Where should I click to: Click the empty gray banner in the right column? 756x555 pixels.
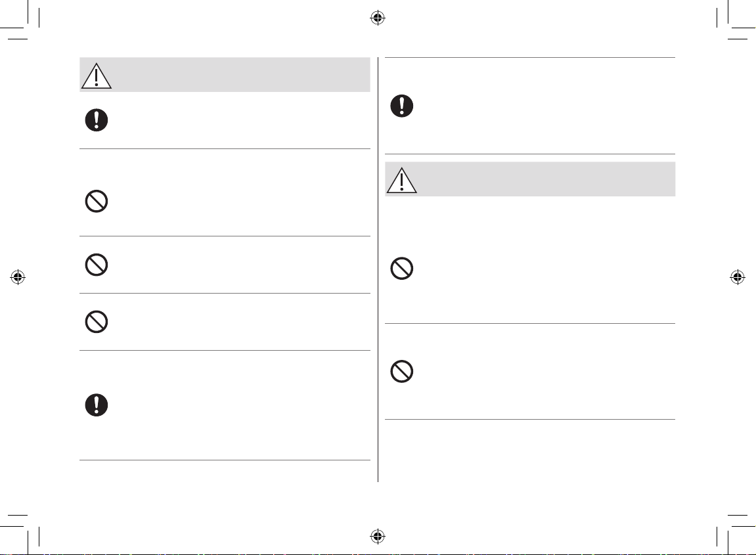(x=530, y=179)
